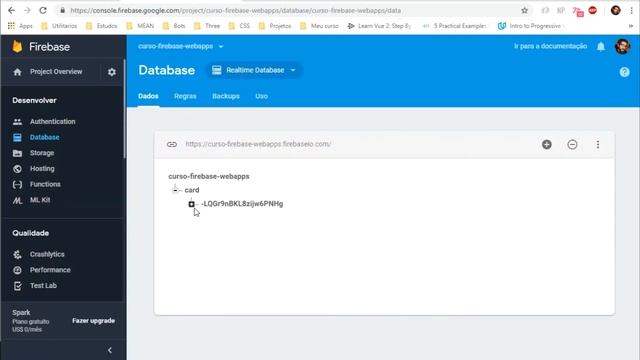The image size is (640, 360).
Task: Open the ML Kit link
Action: tap(40, 200)
